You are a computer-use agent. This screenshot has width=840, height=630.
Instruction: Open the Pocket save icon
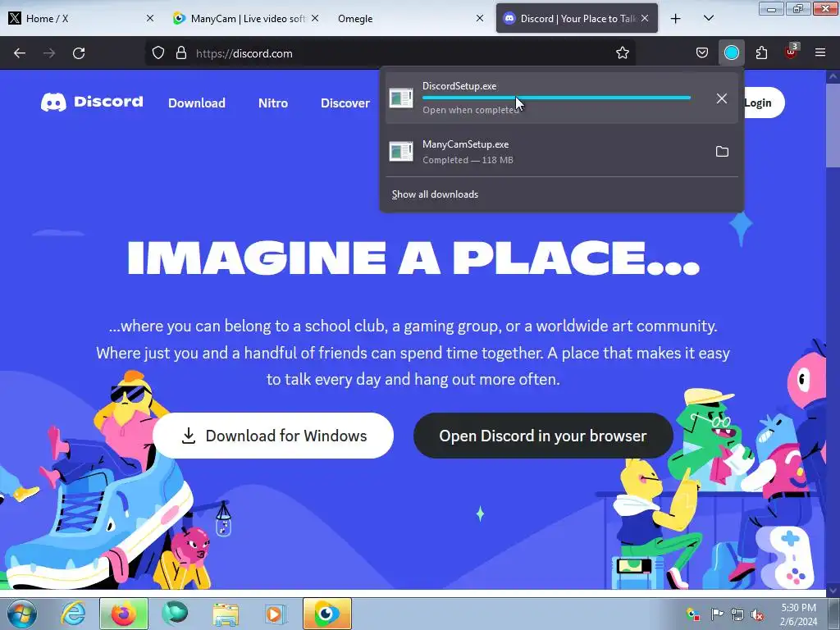pos(702,53)
